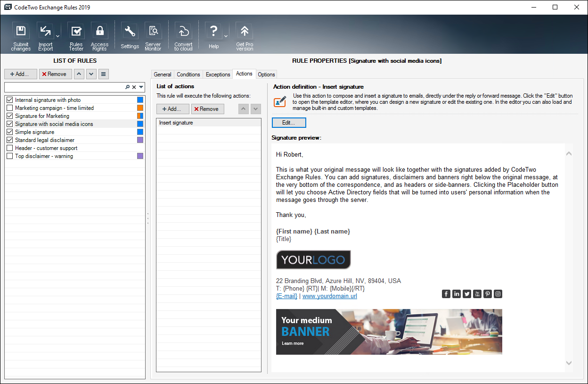Clear the rules search with the X icon

[x=134, y=87]
